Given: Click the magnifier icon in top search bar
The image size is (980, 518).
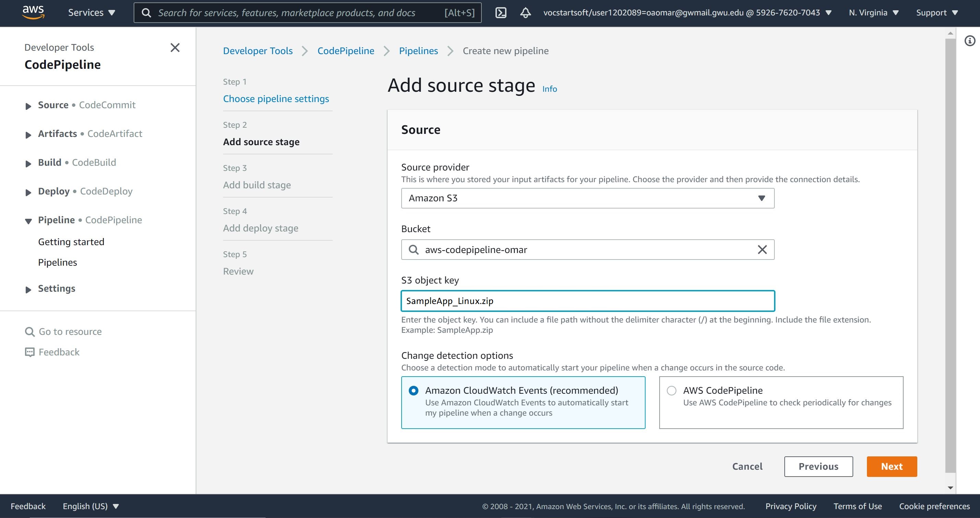Looking at the screenshot, I should (x=146, y=13).
